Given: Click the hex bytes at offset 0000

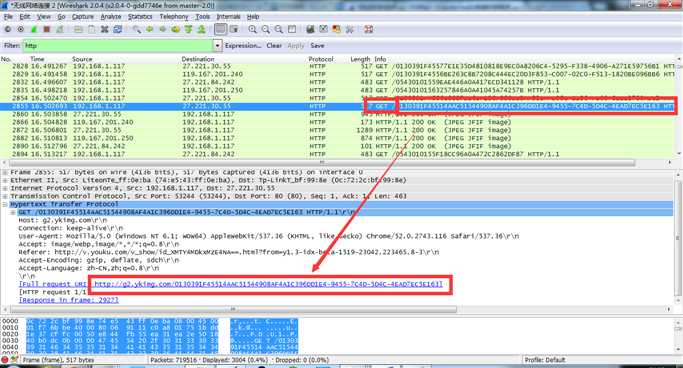Looking at the screenshot, I should pos(122,321).
